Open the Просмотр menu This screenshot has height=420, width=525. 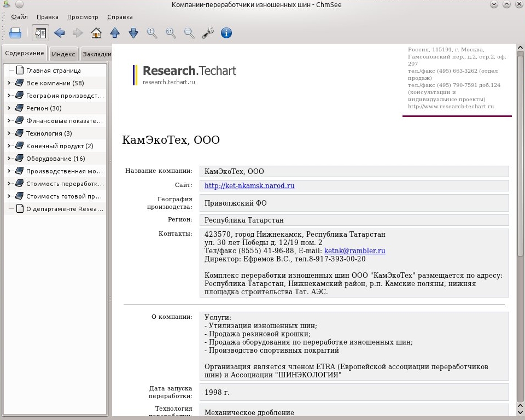pyautogui.click(x=83, y=17)
